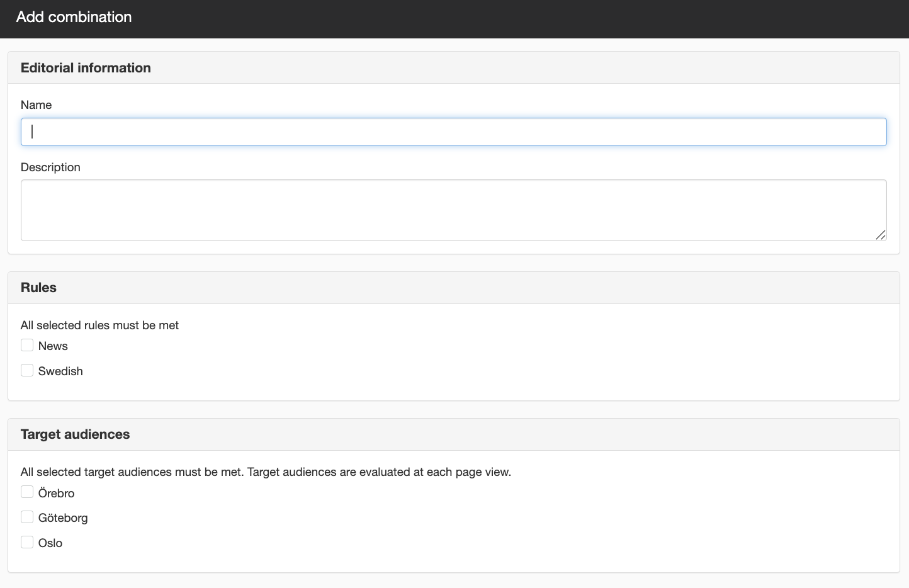Image resolution: width=909 pixels, height=588 pixels.
Task: Enable the News rule checkbox
Action: (x=27, y=345)
